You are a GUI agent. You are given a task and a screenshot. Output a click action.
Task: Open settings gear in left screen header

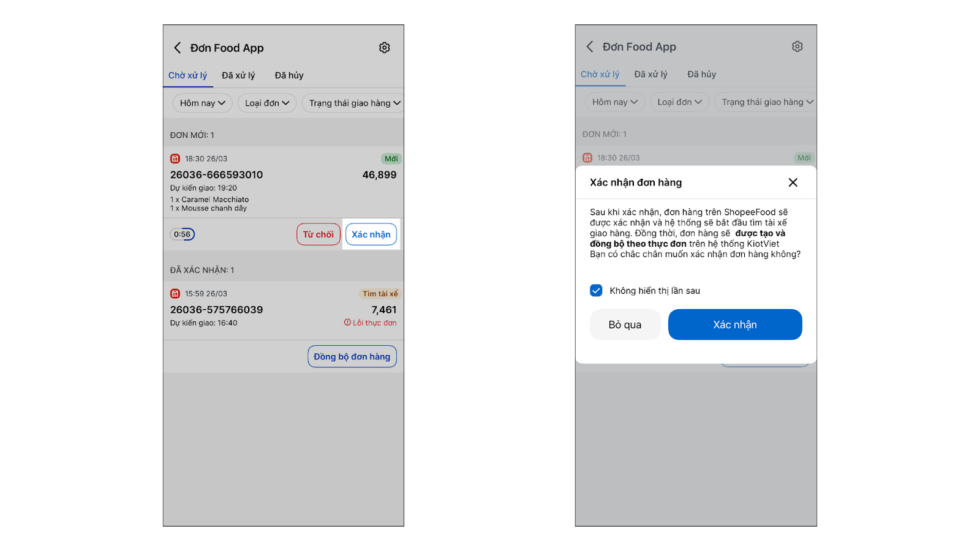pos(384,48)
